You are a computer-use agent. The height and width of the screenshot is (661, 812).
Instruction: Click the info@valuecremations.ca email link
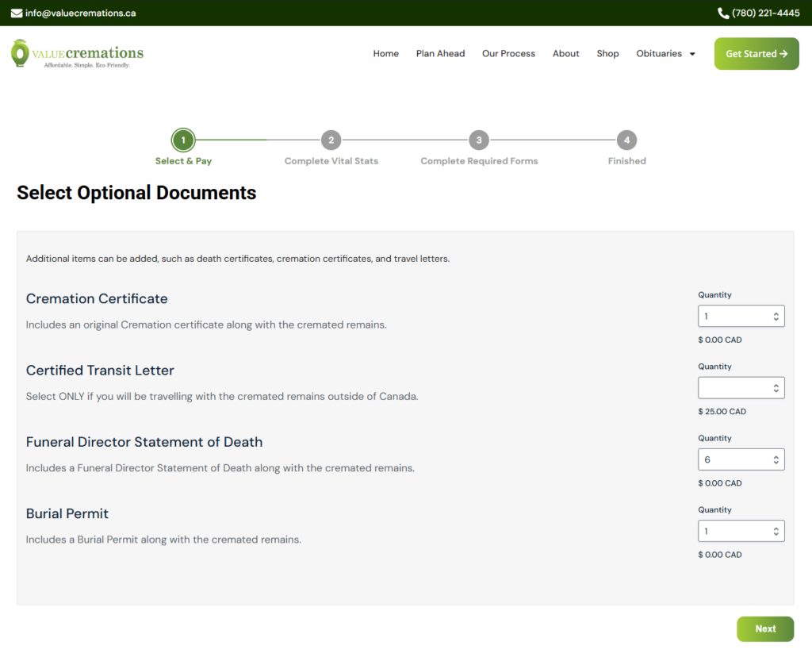point(80,13)
